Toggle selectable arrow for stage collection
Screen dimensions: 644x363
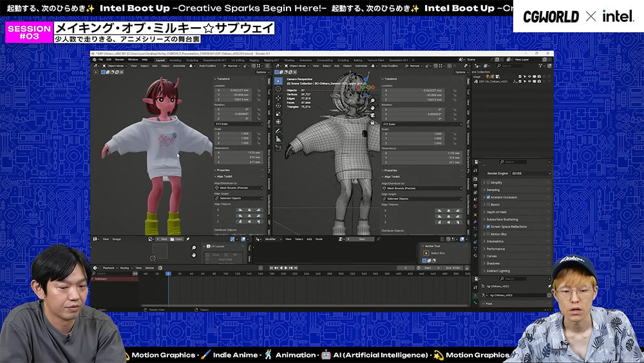pos(524,77)
